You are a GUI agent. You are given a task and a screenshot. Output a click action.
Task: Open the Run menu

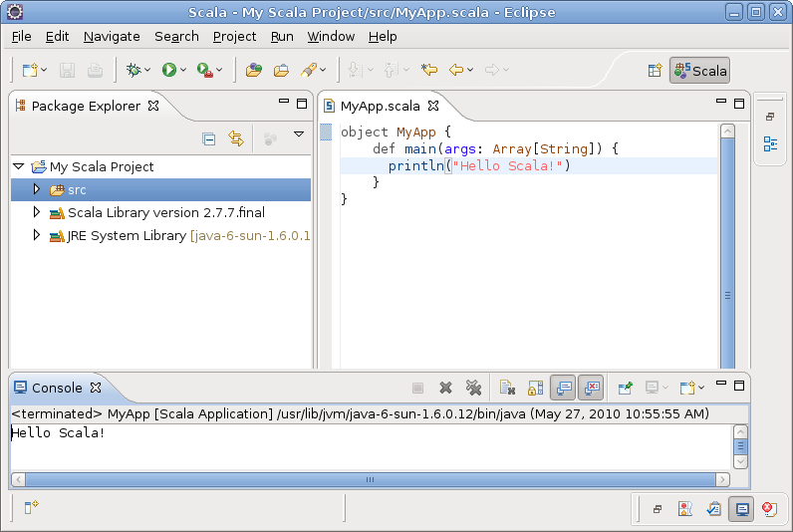pyautogui.click(x=282, y=37)
